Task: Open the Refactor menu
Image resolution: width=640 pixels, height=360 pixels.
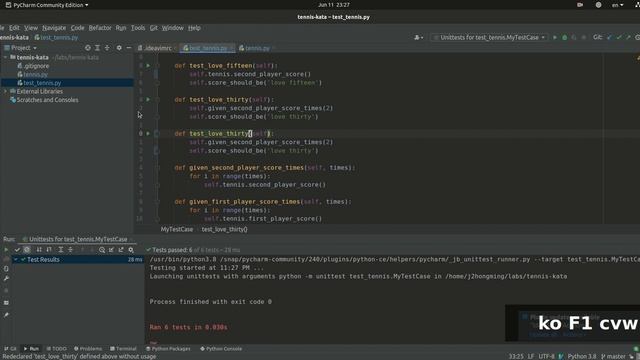Action: coord(100,28)
